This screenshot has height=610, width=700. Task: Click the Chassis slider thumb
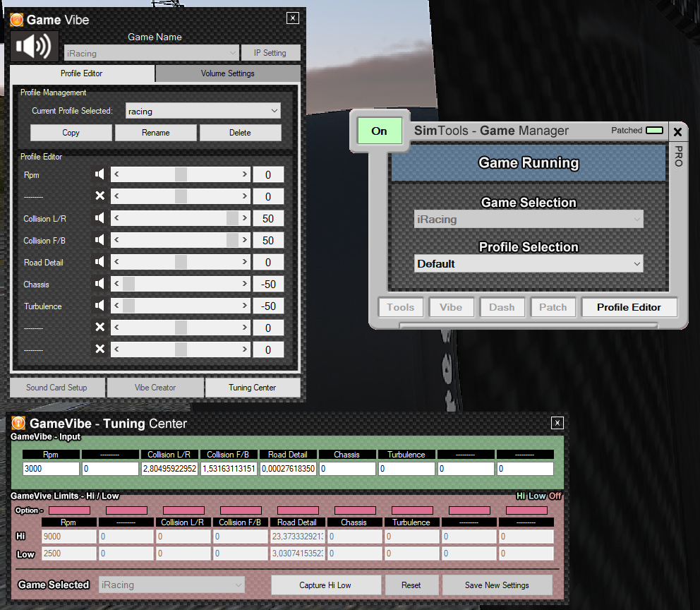pyautogui.click(x=128, y=284)
